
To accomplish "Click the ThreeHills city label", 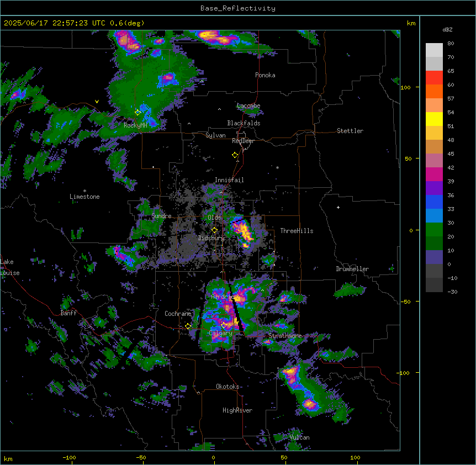I will (297, 231).
